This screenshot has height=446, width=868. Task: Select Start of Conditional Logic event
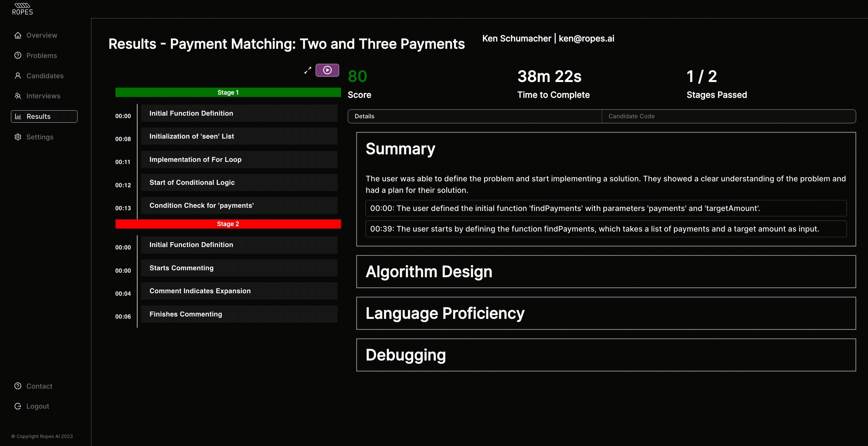239,182
